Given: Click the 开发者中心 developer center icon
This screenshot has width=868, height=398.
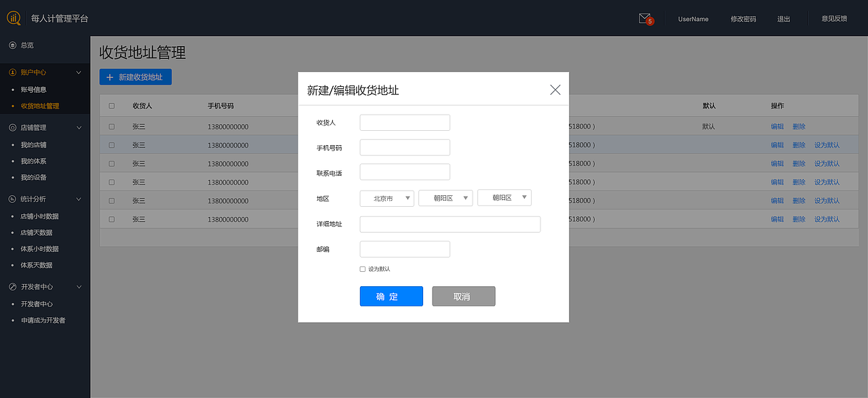Looking at the screenshot, I should tap(12, 286).
